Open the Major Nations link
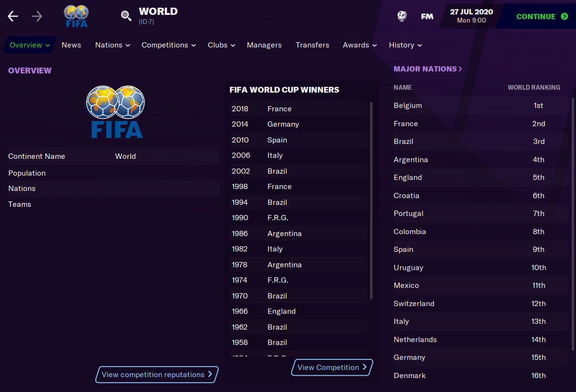This screenshot has height=392, width=576. [427, 69]
